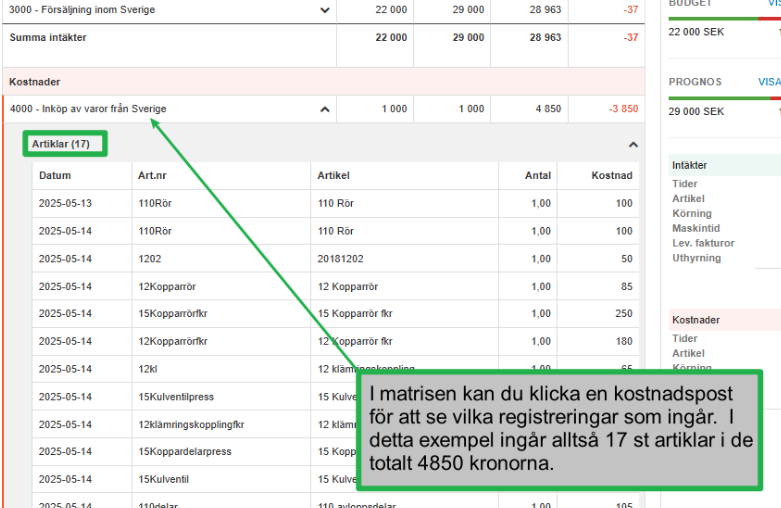Click the -3 850 deviation value
Viewport: 781px width, 508px height.
pyautogui.click(x=623, y=109)
